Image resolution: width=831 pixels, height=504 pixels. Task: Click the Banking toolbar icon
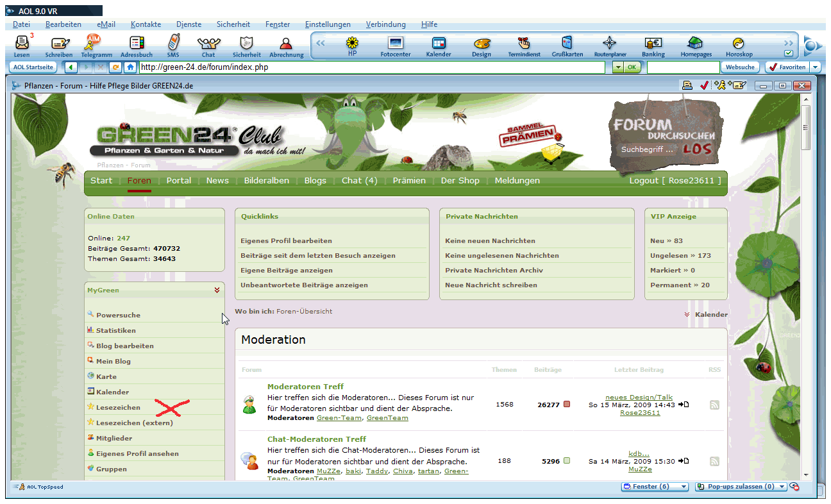coord(653,44)
